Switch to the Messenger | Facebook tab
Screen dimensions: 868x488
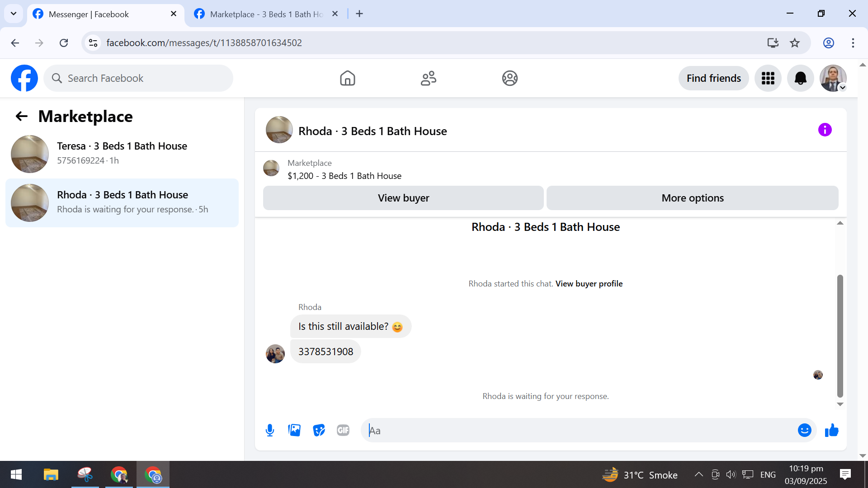pos(106,14)
